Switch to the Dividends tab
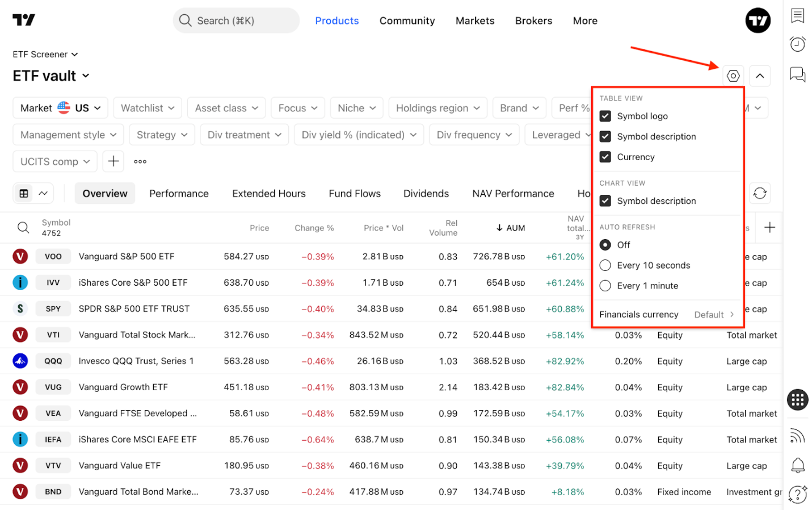 tap(426, 194)
